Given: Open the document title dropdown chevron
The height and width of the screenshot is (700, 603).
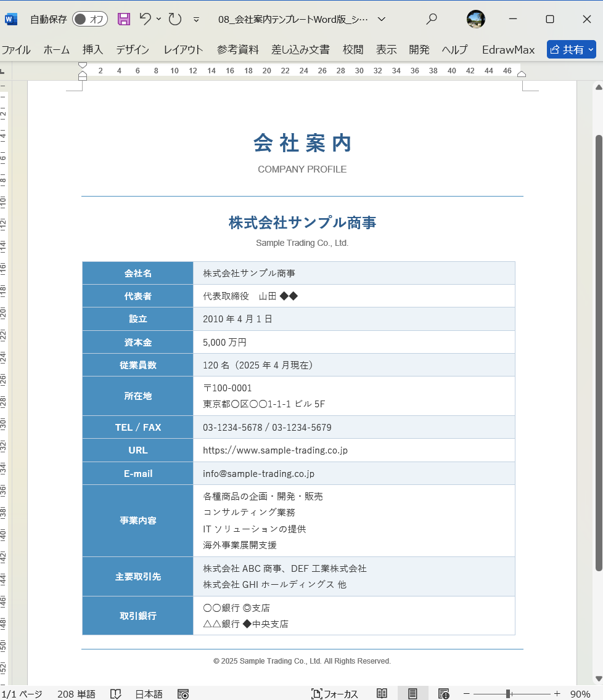Looking at the screenshot, I should pyautogui.click(x=381, y=19).
